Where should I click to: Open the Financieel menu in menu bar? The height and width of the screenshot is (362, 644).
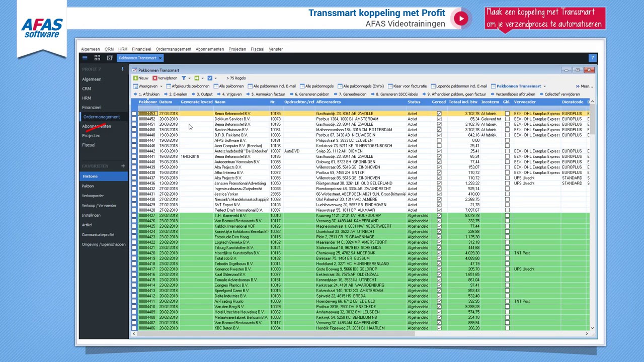(141, 49)
